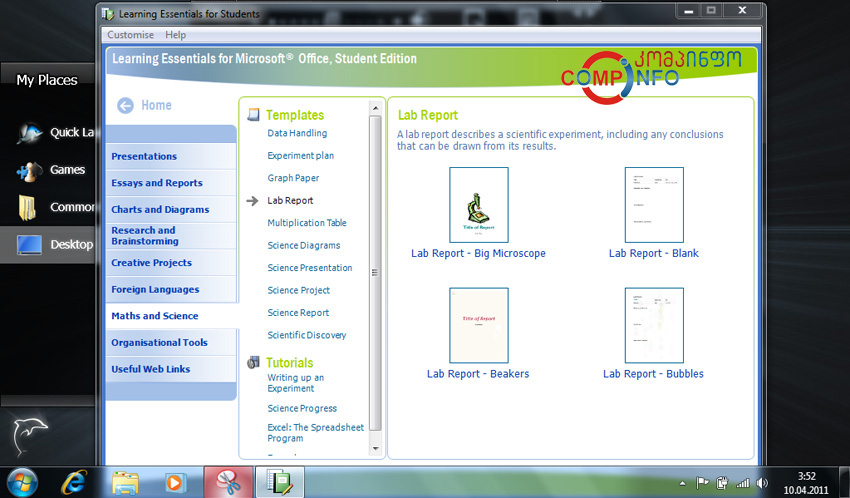The image size is (850, 498).
Task: Show hidden tray icons arrow
Action: point(682,483)
